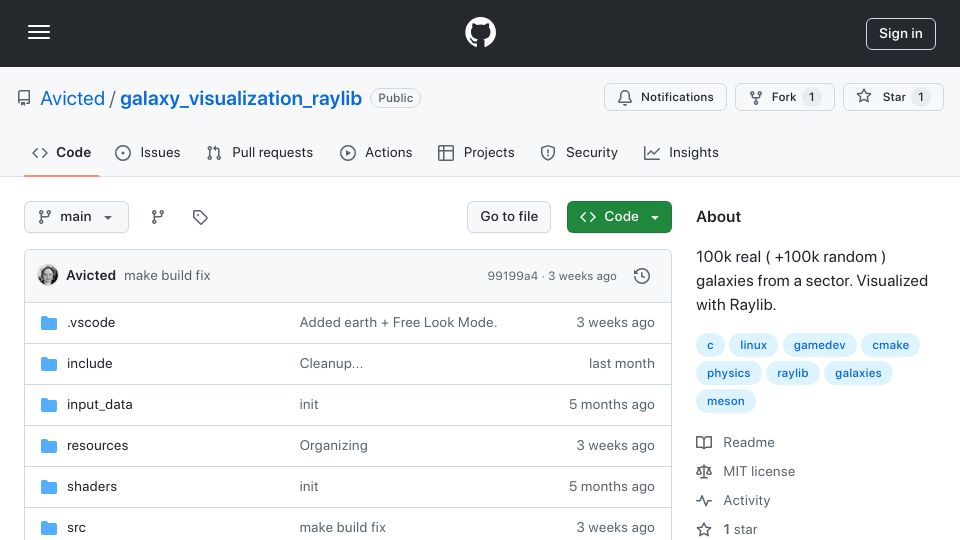960x540 pixels.
Task: Select the 'c' topic tag
Action: (x=710, y=345)
